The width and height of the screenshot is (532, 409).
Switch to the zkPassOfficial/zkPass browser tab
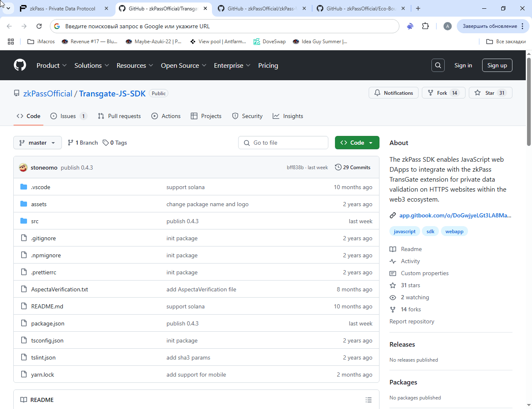coord(262,8)
